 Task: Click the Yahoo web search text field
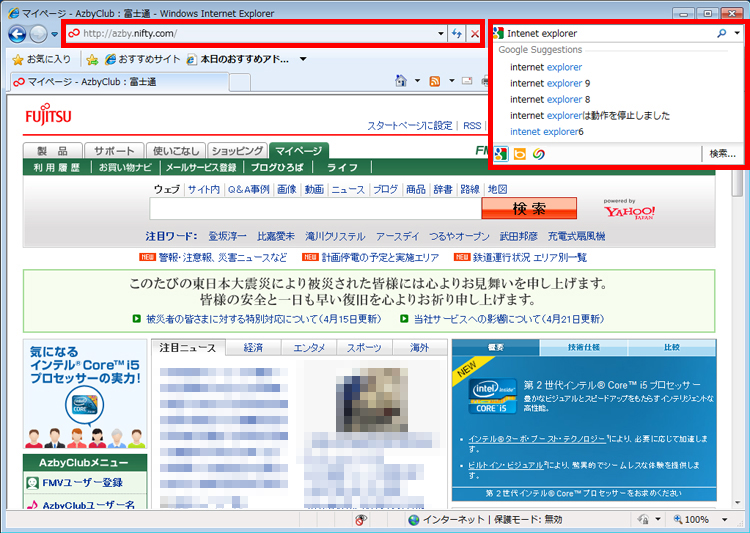(316, 209)
